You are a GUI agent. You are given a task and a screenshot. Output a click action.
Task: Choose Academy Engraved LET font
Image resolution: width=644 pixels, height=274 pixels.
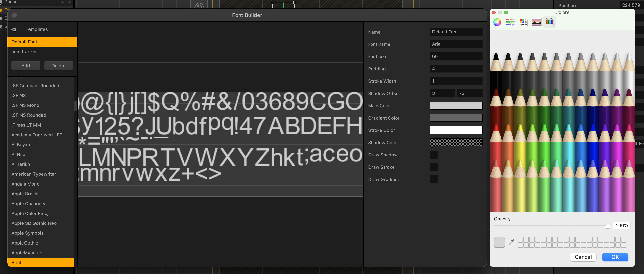[41, 135]
